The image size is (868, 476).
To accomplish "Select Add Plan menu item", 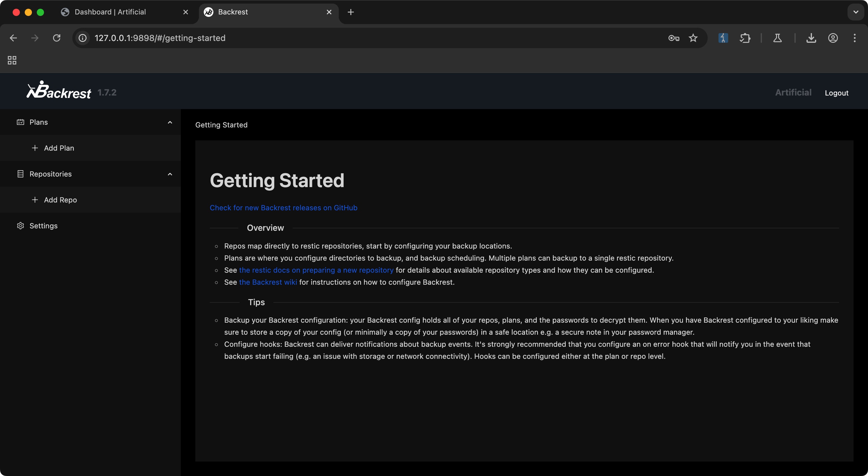I will (x=59, y=148).
